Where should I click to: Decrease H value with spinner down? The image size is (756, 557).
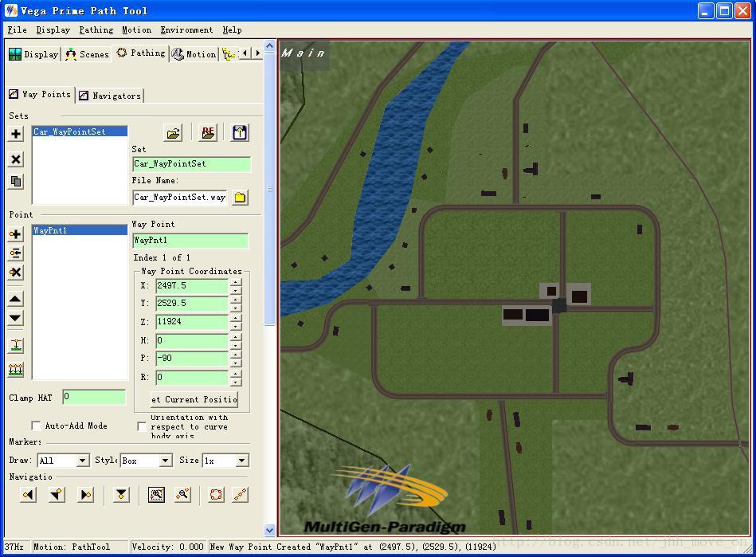(236, 346)
